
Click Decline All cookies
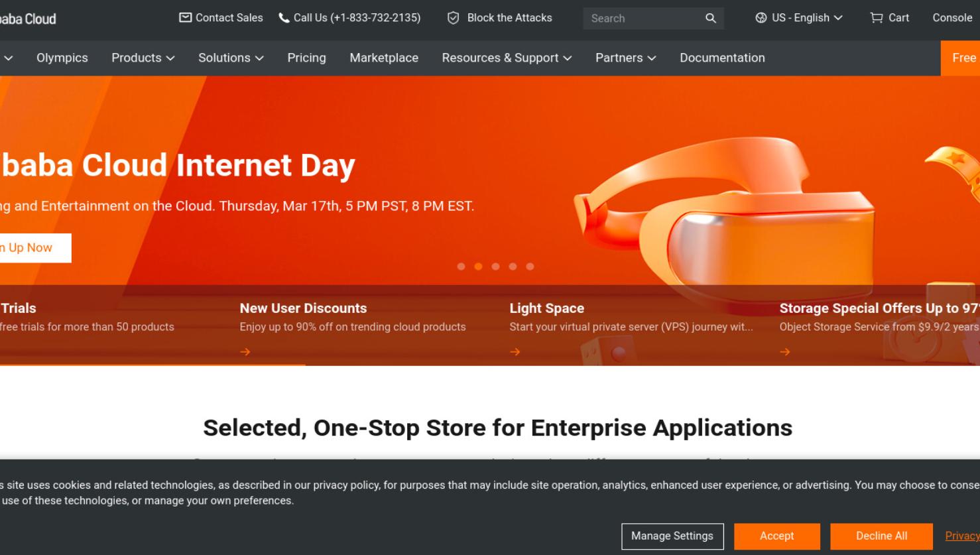point(881,536)
